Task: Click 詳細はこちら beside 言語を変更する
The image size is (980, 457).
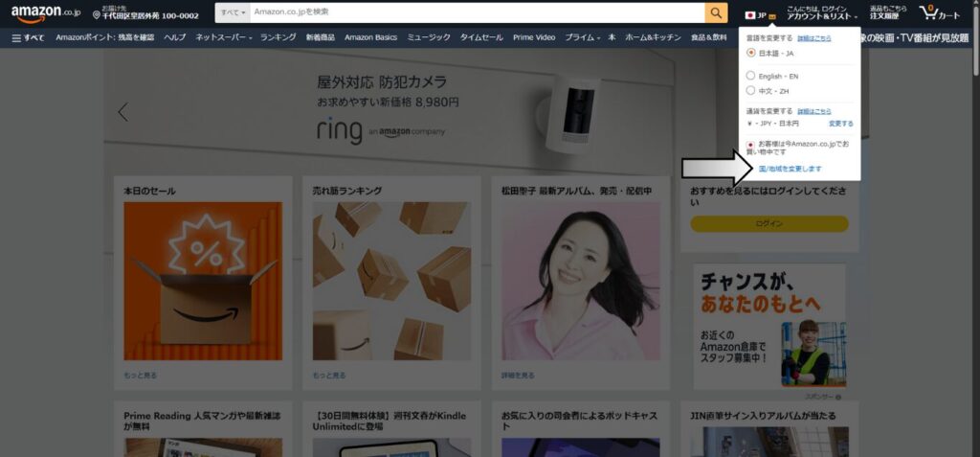Action: (x=814, y=38)
